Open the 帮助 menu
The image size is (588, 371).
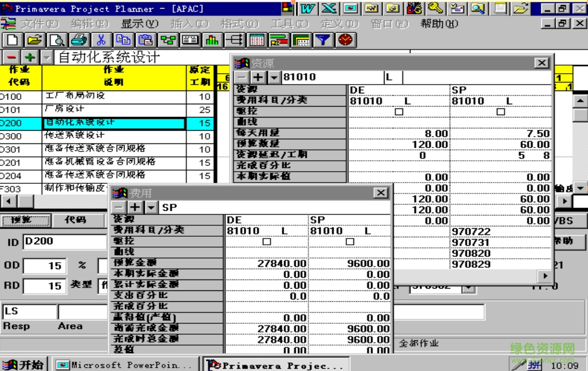click(x=439, y=24)
